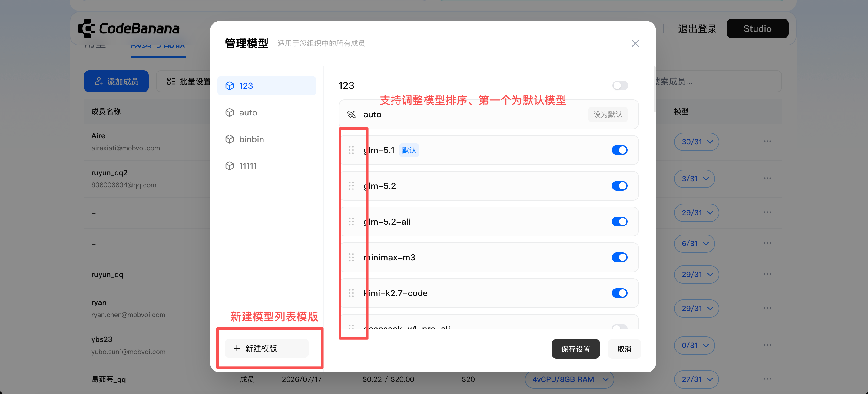Click the cube icon beside template 123

[x=230, y=86]
